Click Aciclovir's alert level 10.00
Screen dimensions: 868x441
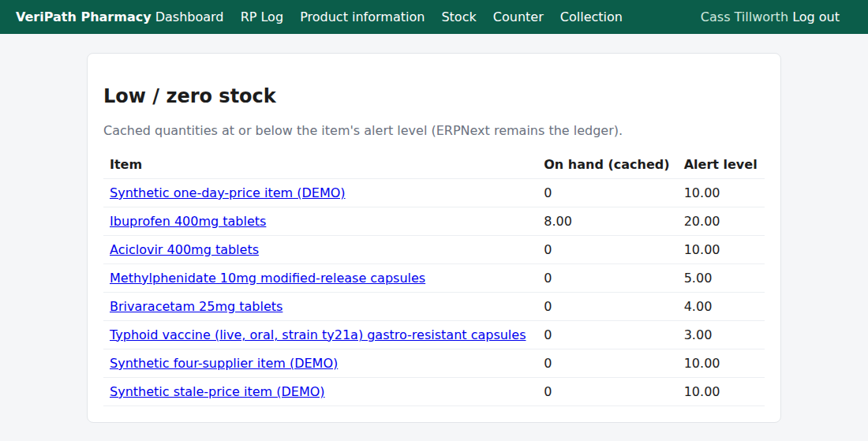click(x=702, y=249)
